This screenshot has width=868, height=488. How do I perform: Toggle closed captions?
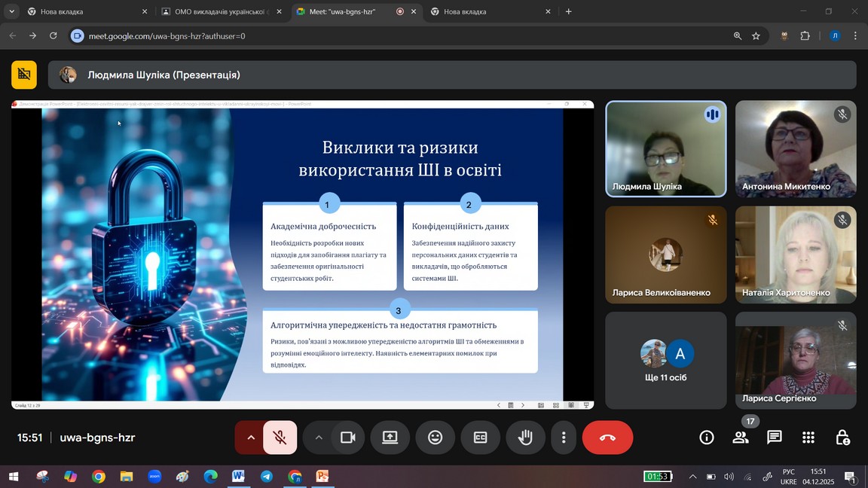tap(480, 438)
